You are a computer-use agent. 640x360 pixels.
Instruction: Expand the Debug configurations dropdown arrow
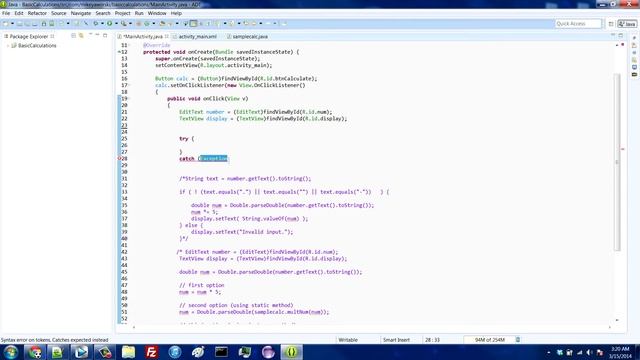point(102,24)
